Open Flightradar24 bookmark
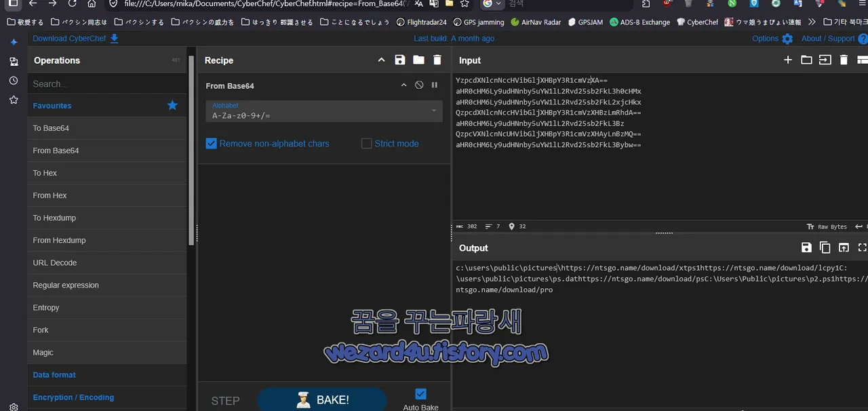 point(421,22)
